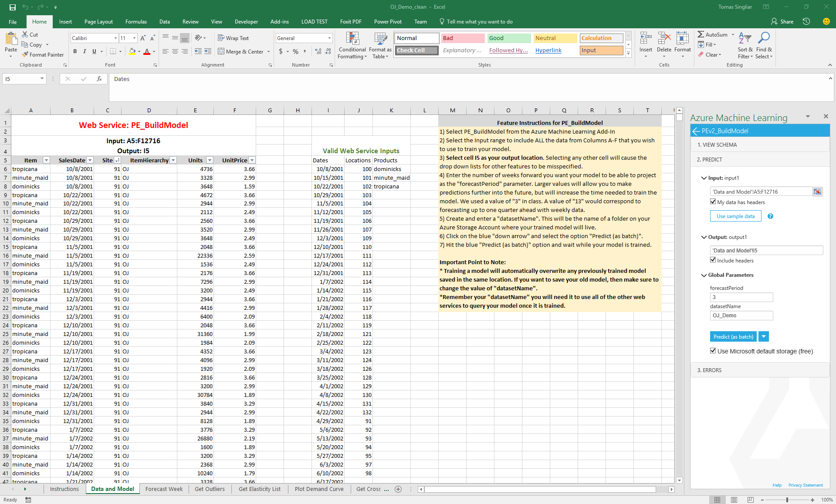Click the blue help question mark icon
The width and height of the screenshot is (836, 504).
pos(770,216)
